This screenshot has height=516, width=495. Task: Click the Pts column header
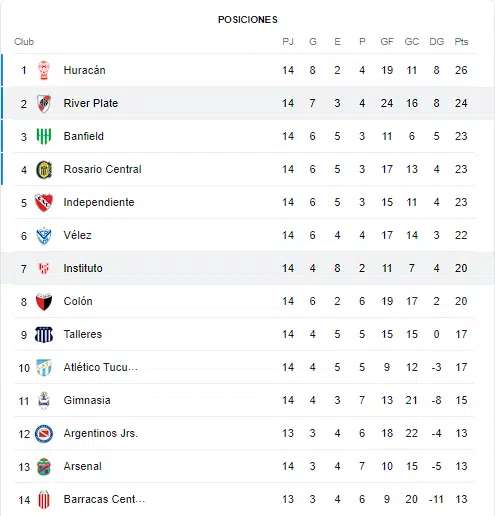coord(461,42)
